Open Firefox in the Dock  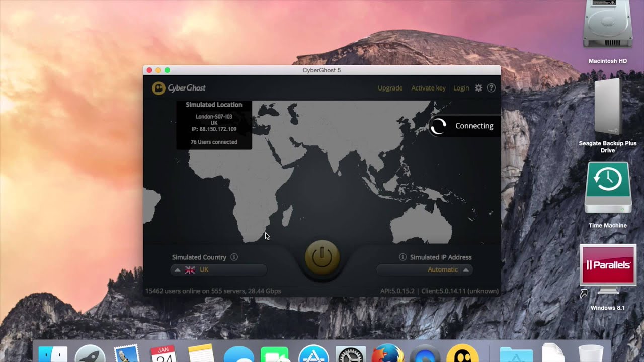coord(387,353)
